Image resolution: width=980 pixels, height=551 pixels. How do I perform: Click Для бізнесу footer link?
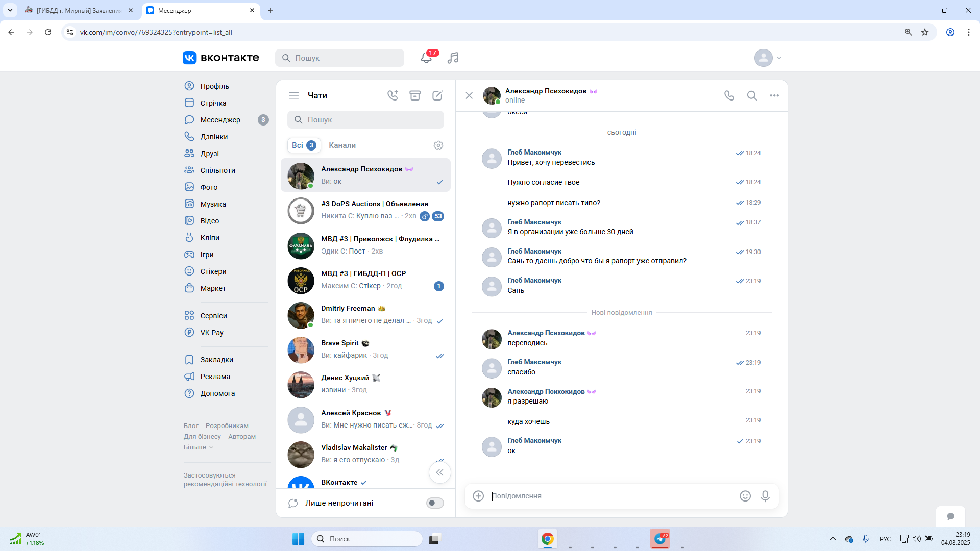click(202, 437)
